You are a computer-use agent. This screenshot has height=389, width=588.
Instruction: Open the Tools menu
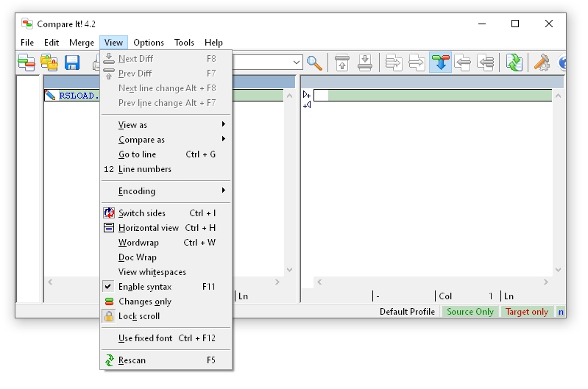tap(184, 43)
